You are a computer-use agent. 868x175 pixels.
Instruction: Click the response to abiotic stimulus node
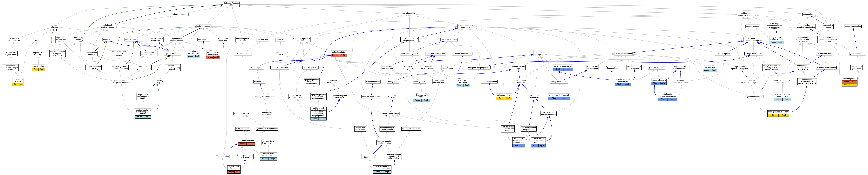pyautogui.click(x=14, y=40)
